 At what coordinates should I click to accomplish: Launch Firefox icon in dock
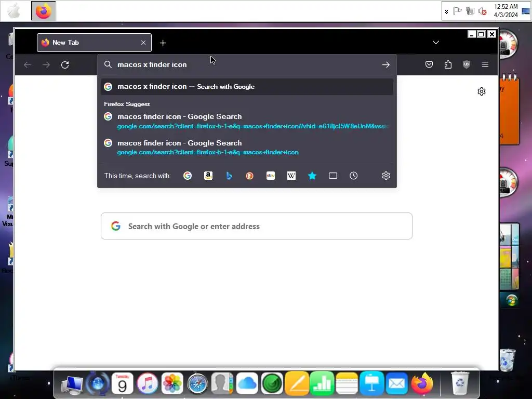point(422,383)
